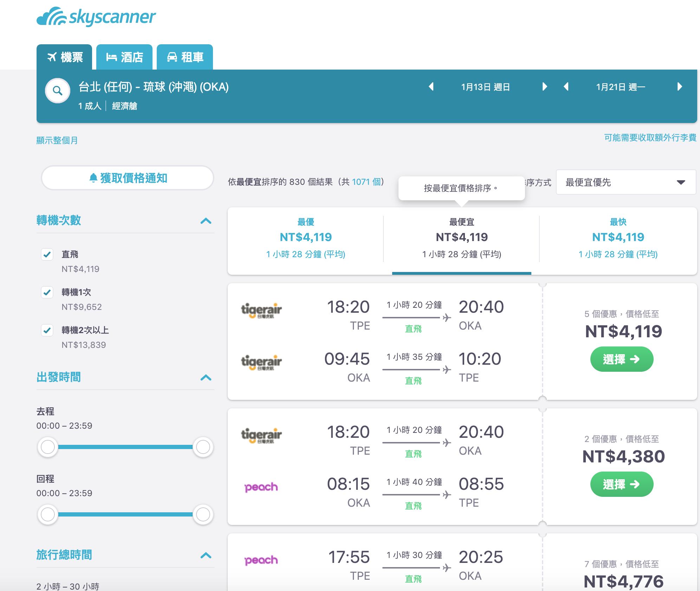Click 去程 slider right handle
This screenshot has width=700, height=591.
pos(203,447)
